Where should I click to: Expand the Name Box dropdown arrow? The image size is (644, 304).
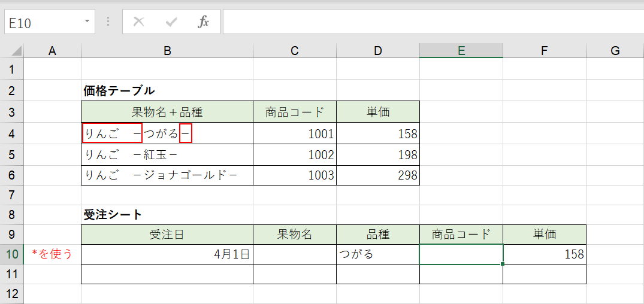tap(87, 21)
